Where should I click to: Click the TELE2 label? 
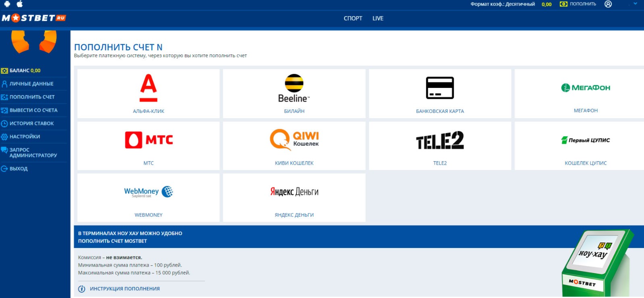[x=440, y=163]
